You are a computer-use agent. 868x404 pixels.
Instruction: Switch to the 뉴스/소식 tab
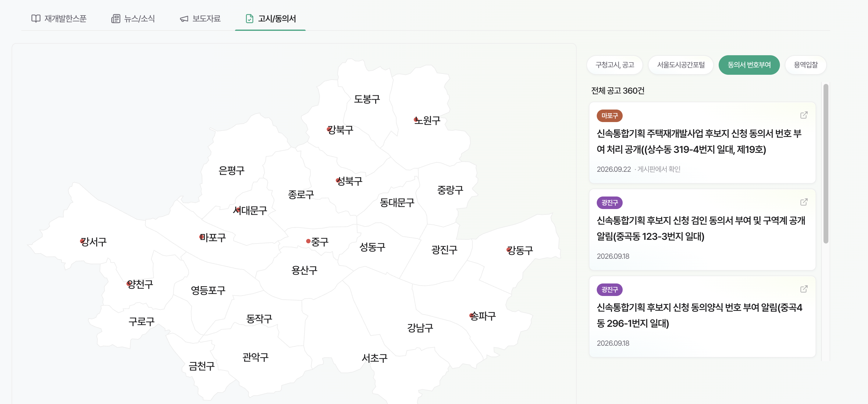pos(133,19)
